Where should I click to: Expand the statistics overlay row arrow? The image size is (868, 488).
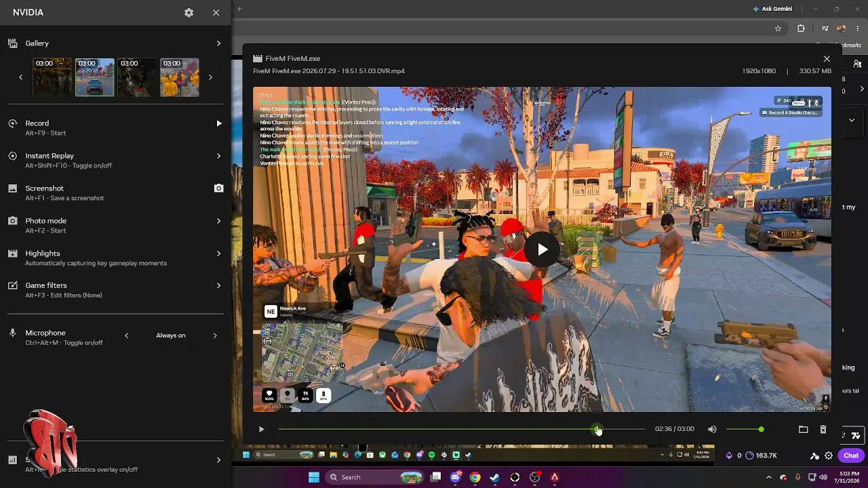pyautogui.click(x=218, y=460)
